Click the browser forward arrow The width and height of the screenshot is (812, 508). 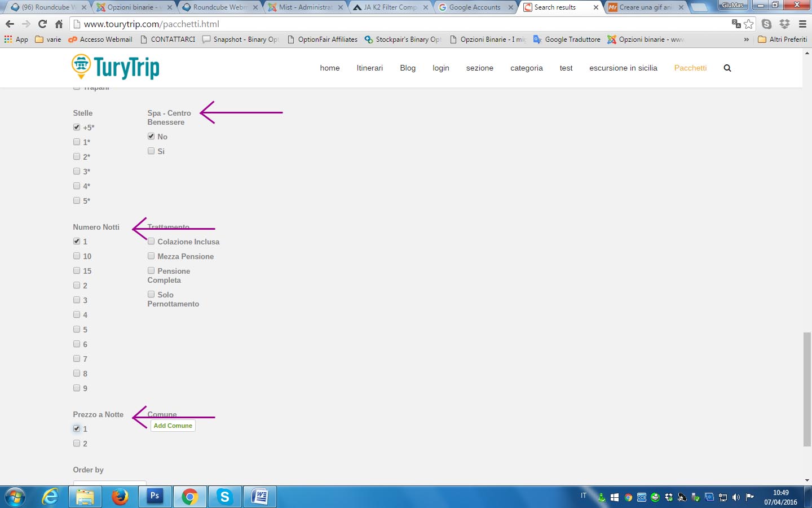coord(26,24)
